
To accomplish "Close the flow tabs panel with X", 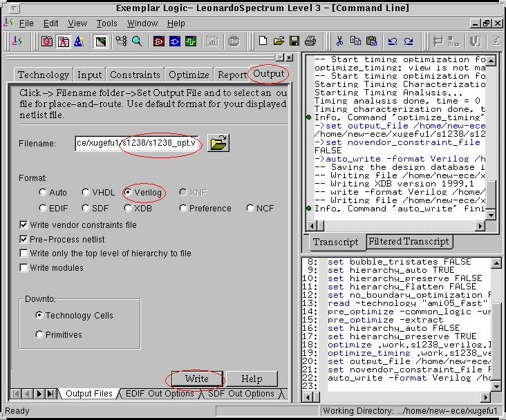I will 290,57.
